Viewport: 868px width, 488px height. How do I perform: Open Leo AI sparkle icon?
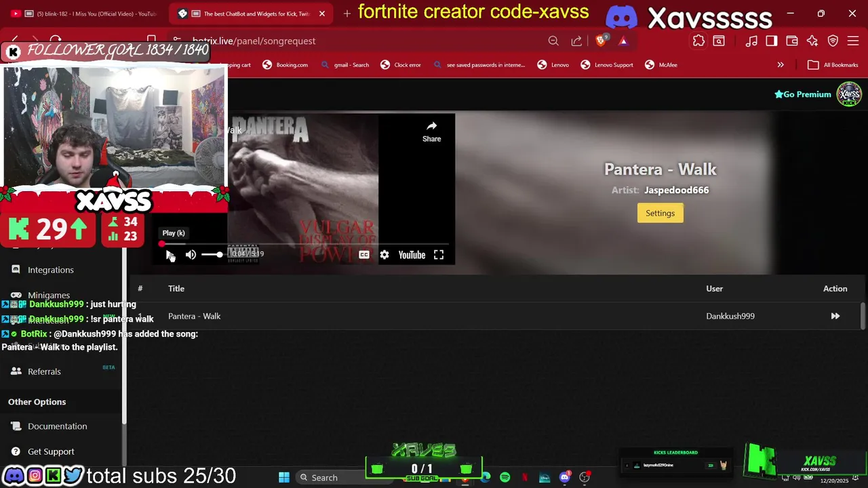coord(812,41)
